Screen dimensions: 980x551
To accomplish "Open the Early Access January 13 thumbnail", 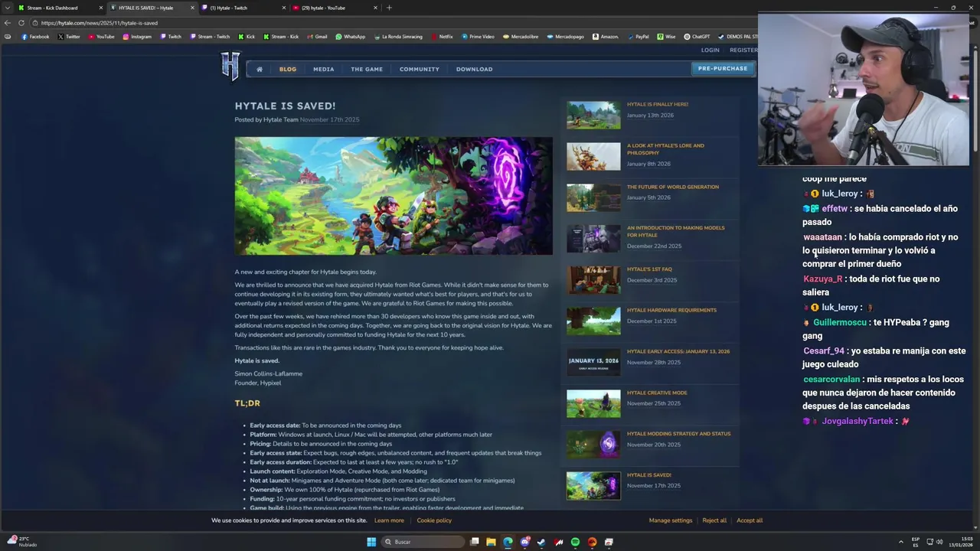I will (x=593, y=362).
